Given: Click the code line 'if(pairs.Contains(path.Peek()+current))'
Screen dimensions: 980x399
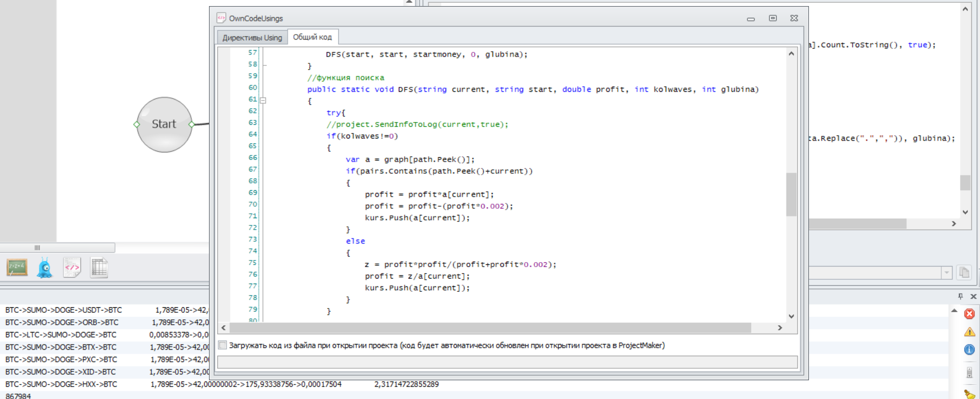Looking at the screenshot, I should tap(439, 171).
